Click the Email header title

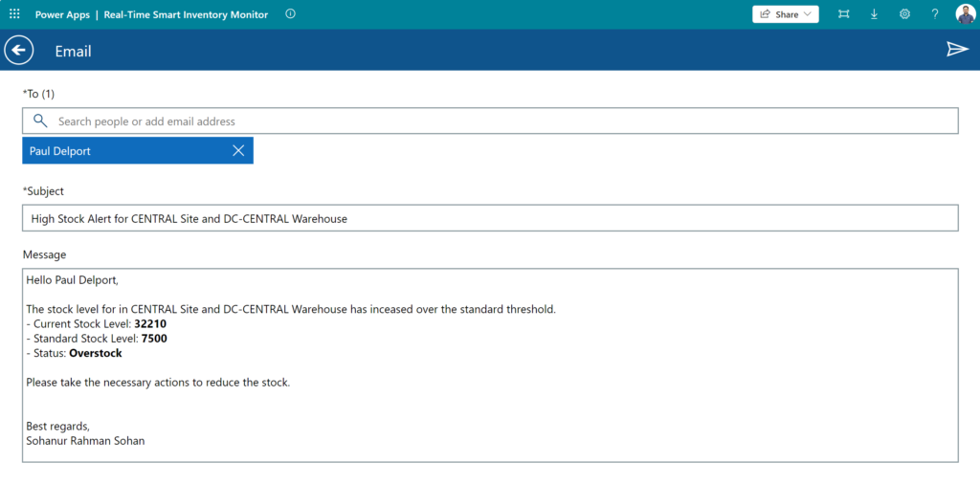click(73, 52)
